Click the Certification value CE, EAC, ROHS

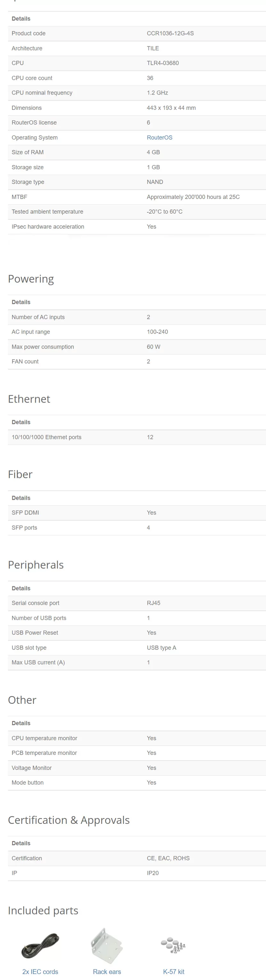click(x=168, y=858)
